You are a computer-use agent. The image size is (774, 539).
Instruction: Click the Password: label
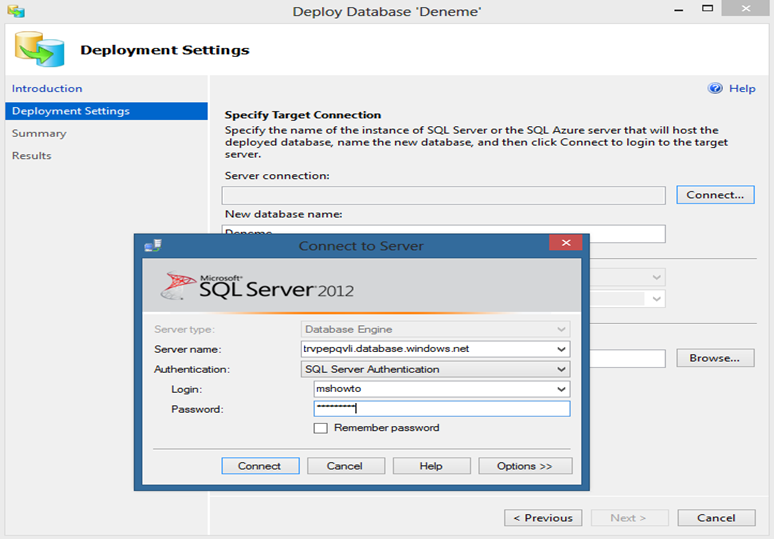[197, 409]
